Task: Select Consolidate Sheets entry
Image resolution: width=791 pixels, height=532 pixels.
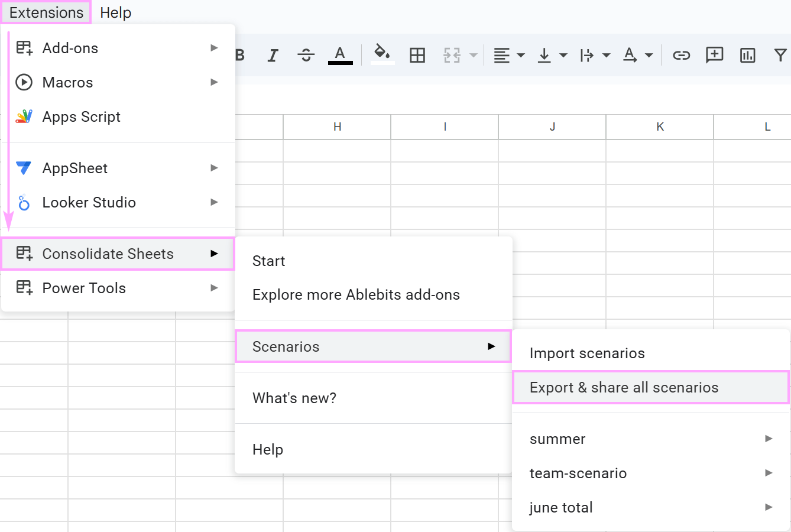Action: click(x=118, y=254)
